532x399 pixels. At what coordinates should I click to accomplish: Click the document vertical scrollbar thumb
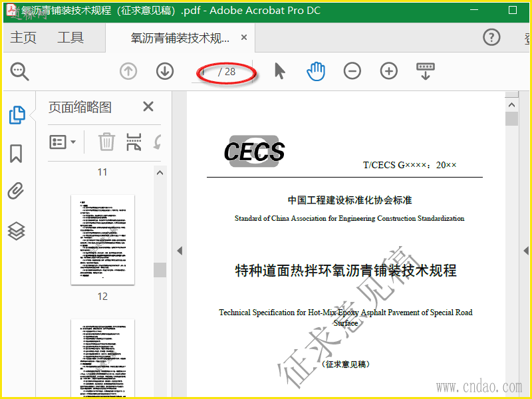click(x=511, y=119)
